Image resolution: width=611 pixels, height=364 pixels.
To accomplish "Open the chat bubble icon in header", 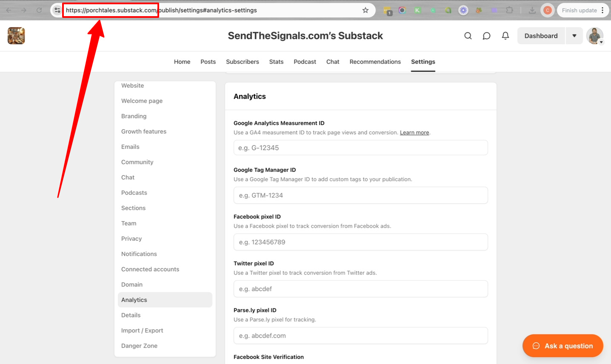I will (x=487, y=36).
